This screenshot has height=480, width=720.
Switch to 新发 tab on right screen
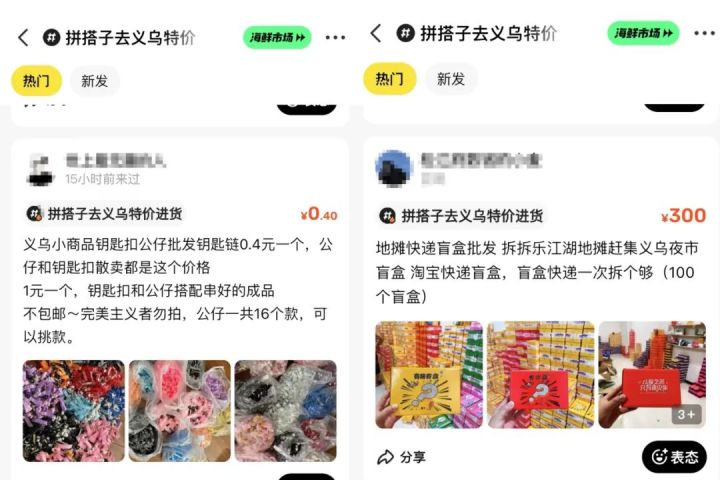tap(451, 79)
